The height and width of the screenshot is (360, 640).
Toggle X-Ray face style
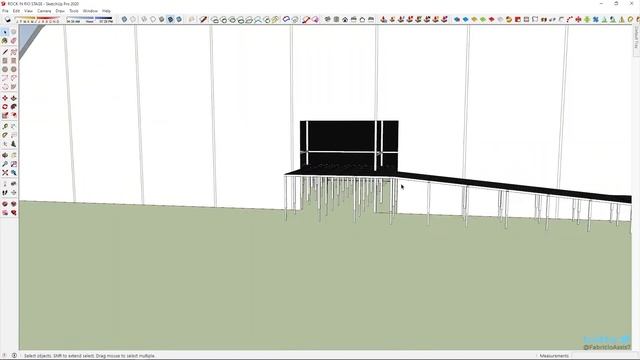coord(124,19)
